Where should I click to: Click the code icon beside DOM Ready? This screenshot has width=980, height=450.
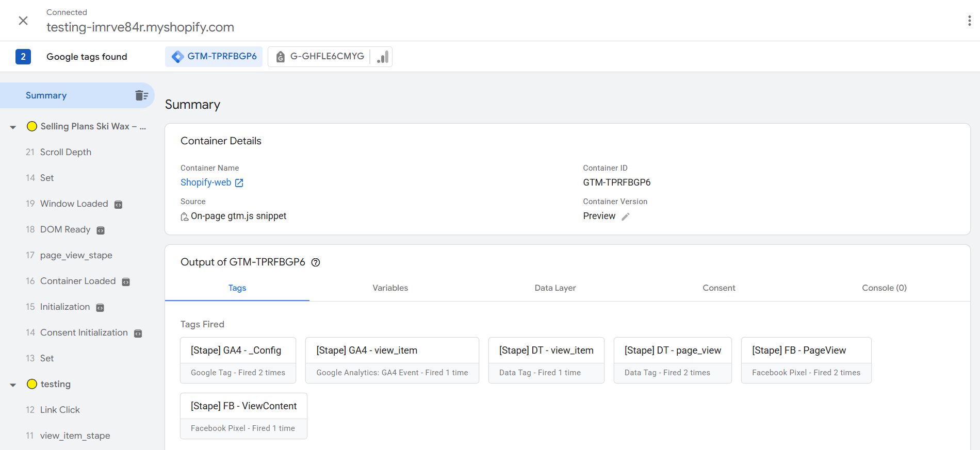click(101, 230)
